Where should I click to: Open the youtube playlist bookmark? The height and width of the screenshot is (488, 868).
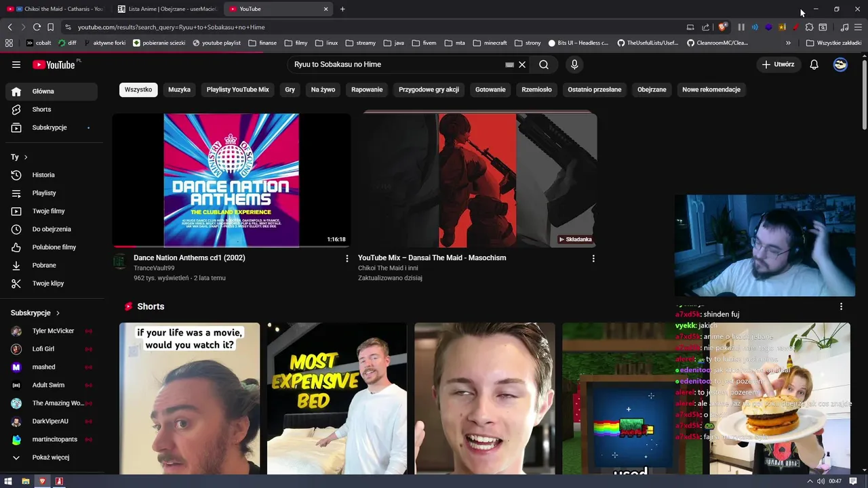(217, 43)
